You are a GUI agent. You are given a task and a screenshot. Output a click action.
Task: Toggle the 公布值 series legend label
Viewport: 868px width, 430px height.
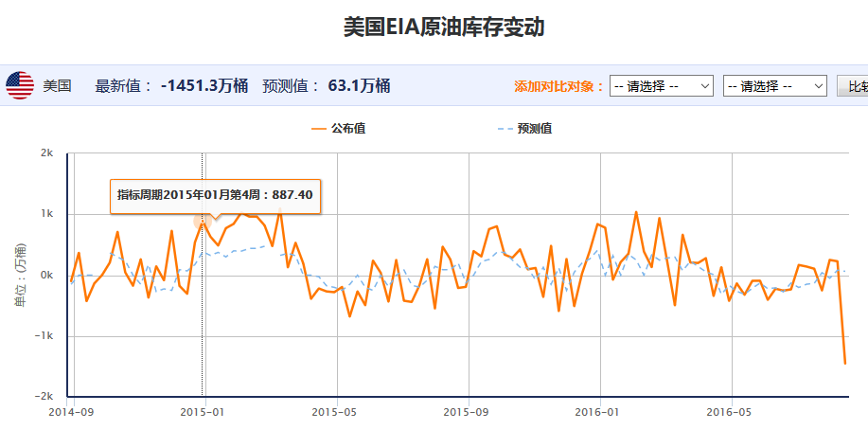click(x=348, y=129)
